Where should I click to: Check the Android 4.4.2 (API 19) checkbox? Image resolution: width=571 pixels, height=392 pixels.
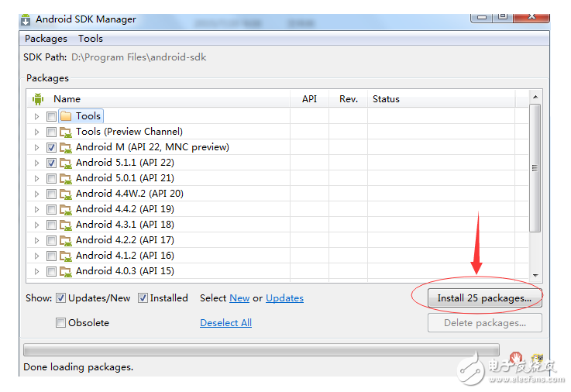click(51, 210)
